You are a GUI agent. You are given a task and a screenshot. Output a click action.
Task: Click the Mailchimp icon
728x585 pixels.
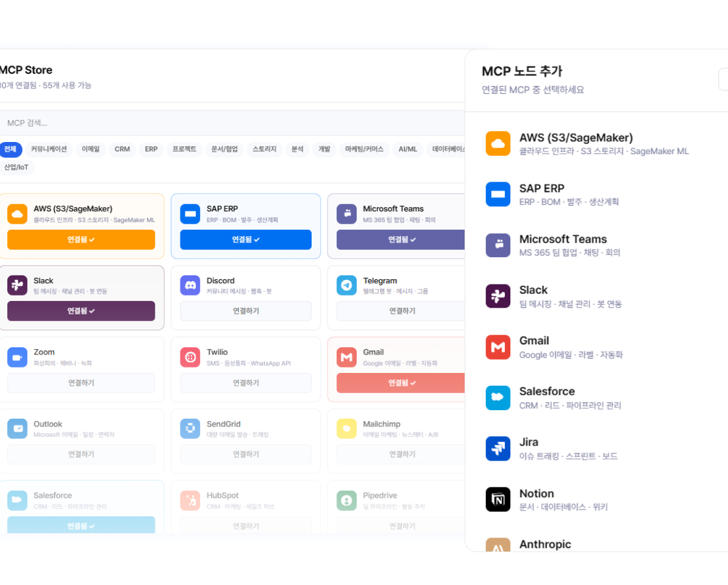click(x=346, y=428)
